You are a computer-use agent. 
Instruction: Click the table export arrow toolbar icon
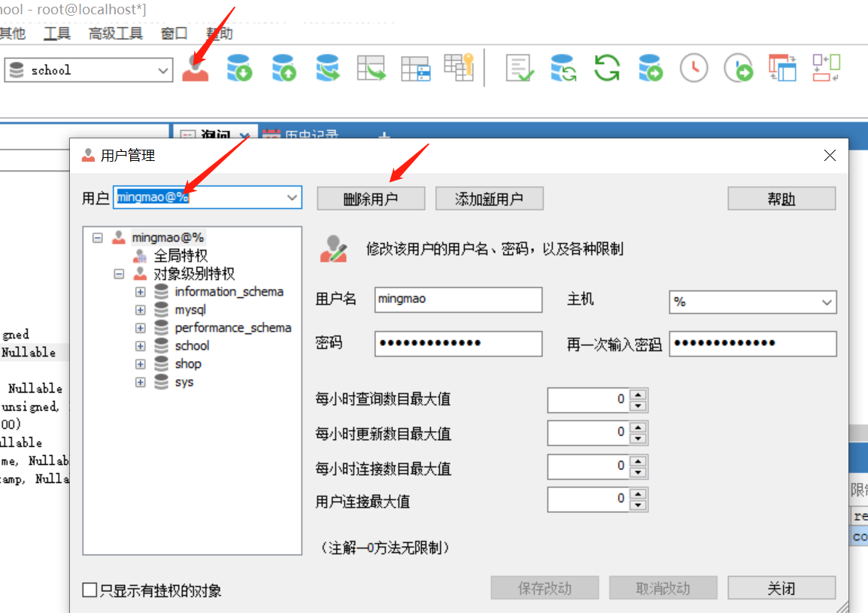[371, 68]
